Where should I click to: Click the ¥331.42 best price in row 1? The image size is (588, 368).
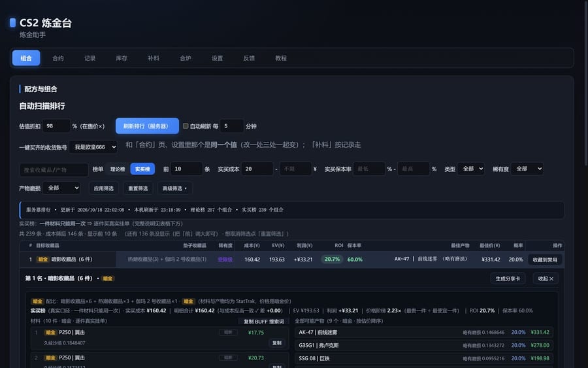(491, 259)
